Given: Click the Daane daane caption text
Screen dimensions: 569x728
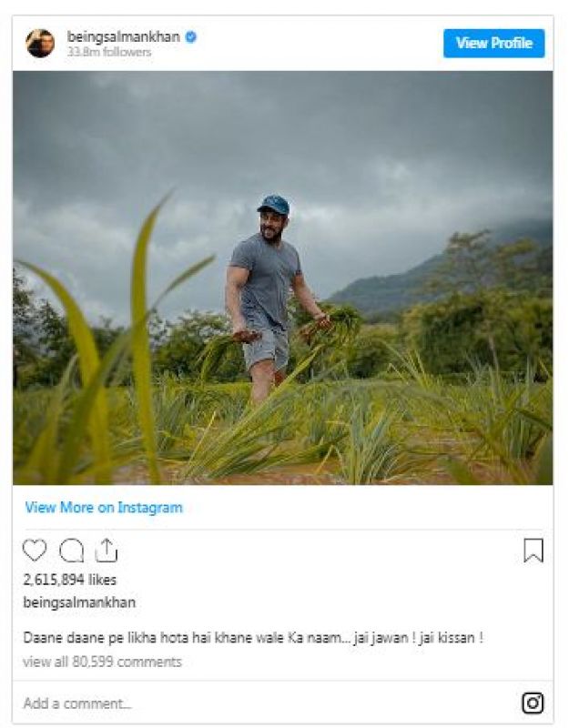Looking at the screenshot, I should pos(252,638).
